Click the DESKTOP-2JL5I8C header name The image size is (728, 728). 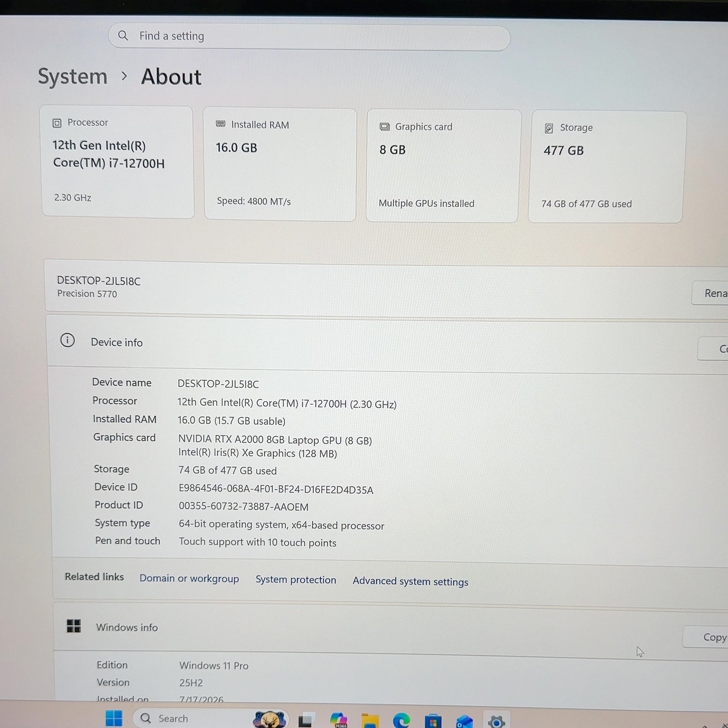(99, 281)
